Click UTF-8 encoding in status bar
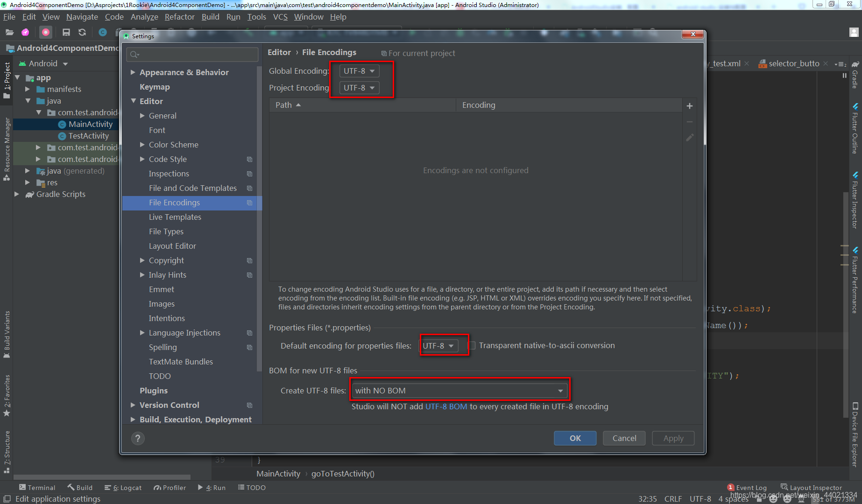 coord(700,499)
